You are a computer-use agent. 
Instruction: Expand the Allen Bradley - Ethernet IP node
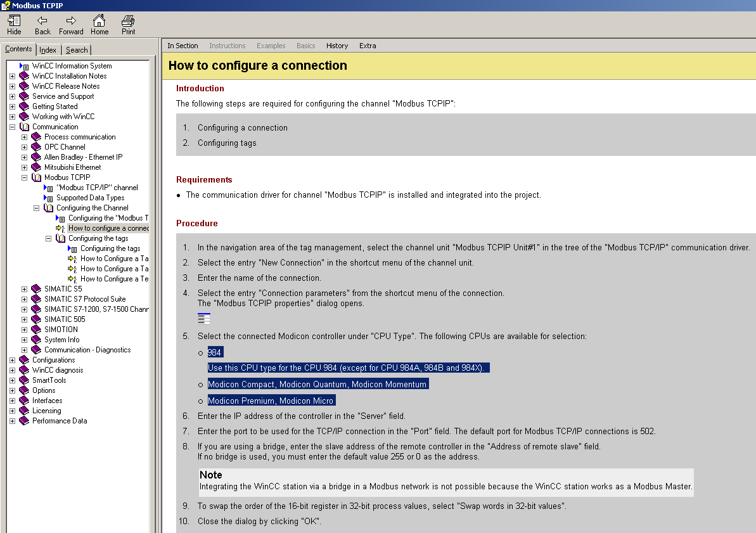pos(24,157)
